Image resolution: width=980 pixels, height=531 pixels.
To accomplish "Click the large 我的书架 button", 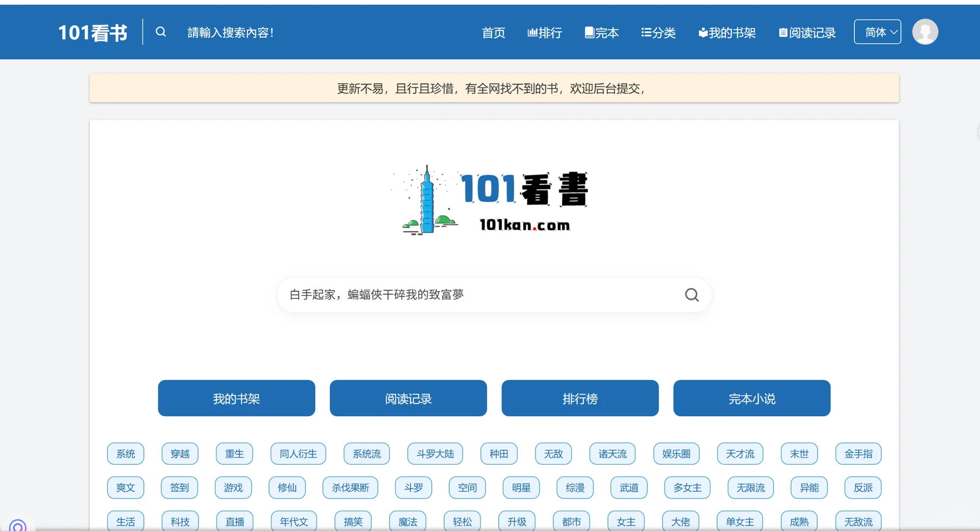I will 236,398.
